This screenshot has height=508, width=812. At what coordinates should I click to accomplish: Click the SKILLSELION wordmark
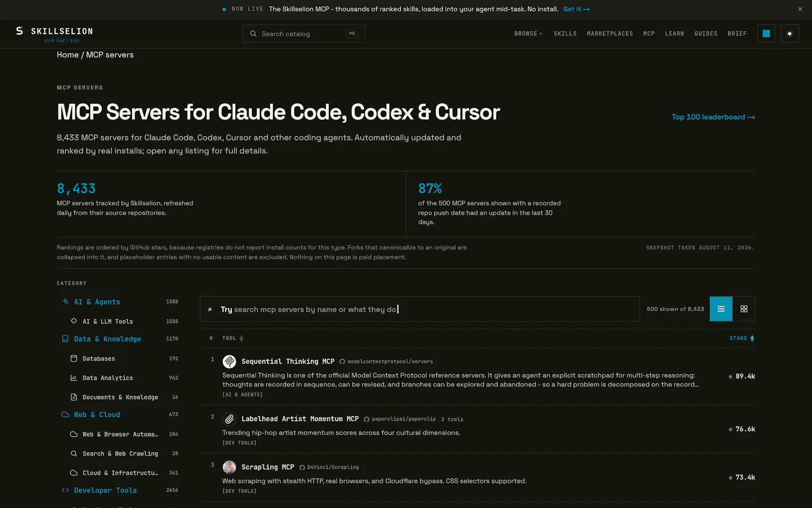(62, 31)
